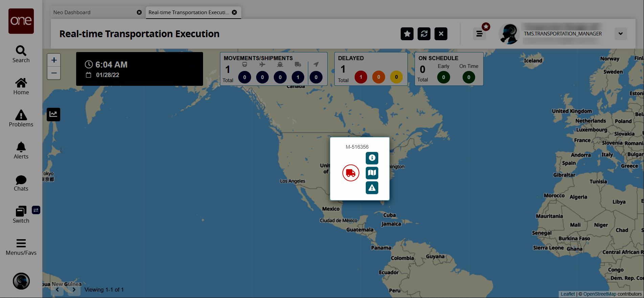
Task: Click the user profile avatar in header
Action: click(x=509, y=34)
